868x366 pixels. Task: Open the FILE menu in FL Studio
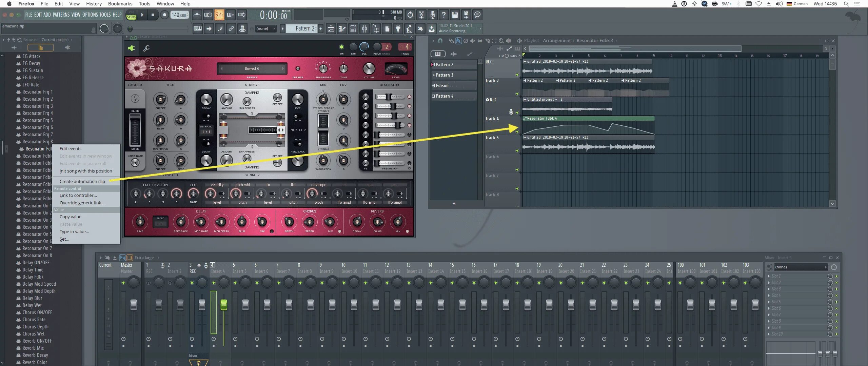pos(29,15)
